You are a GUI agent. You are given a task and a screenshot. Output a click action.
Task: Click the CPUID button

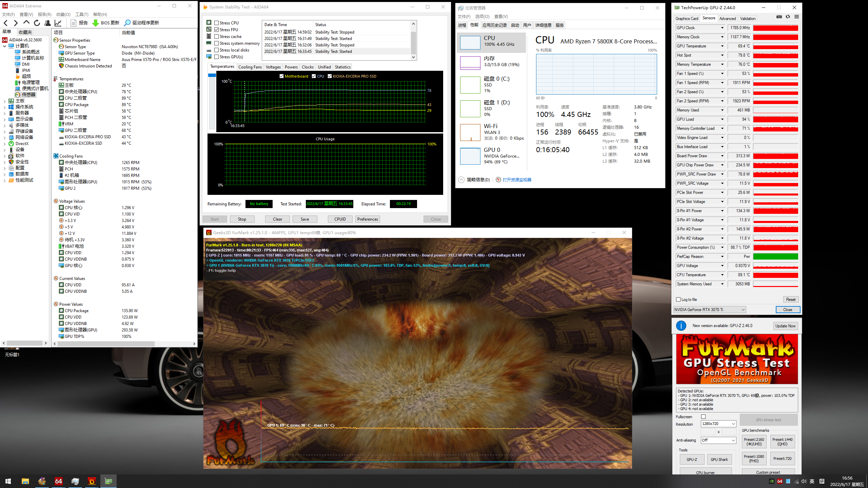click(340, 219)
